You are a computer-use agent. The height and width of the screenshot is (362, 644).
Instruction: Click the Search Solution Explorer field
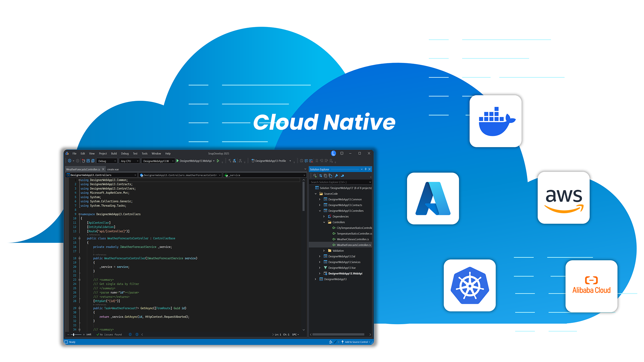[341, 182]
